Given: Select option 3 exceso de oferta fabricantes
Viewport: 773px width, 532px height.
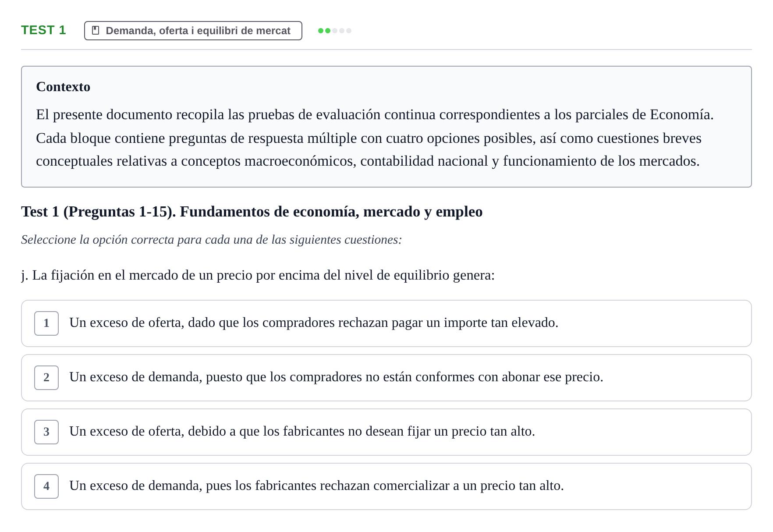Looking at the screenshot, I should (x=386, y=432).
